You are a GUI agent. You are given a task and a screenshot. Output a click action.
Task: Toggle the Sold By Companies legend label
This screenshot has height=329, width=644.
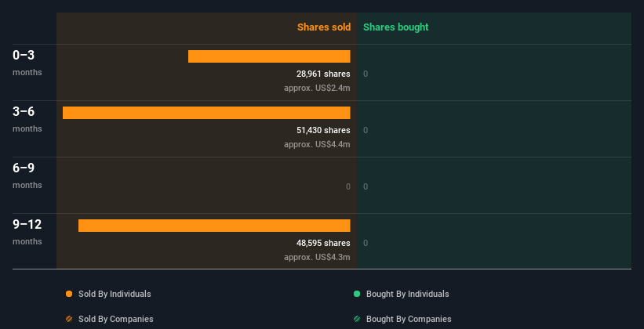(116, 319)
